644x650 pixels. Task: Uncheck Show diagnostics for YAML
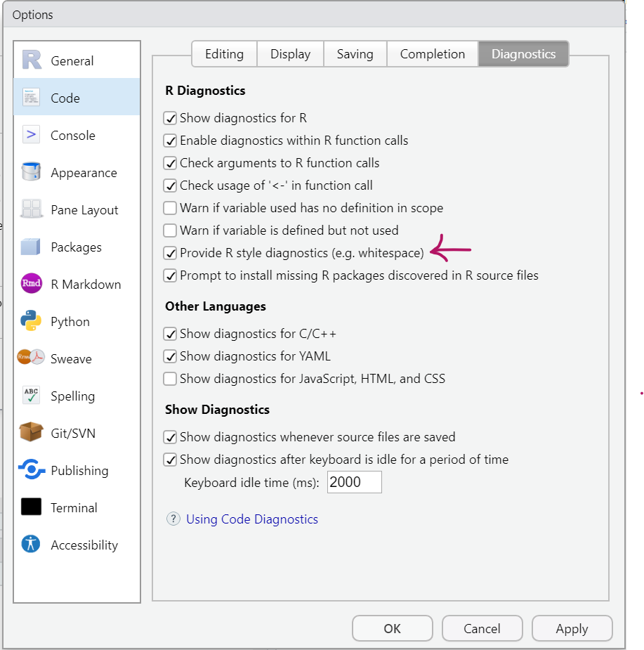[170, 356]
